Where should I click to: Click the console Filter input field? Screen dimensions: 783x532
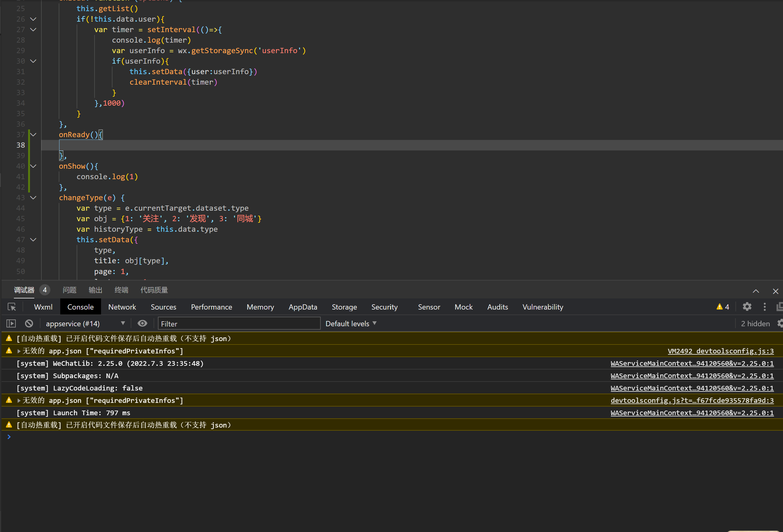click(x=239, y=323)
